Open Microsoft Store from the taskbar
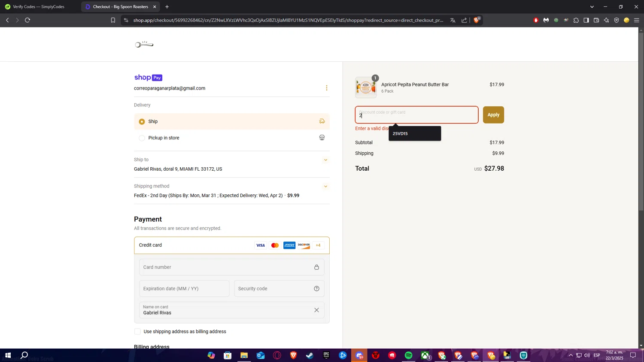This screenshot has width=644, height=362. point(228,356)
